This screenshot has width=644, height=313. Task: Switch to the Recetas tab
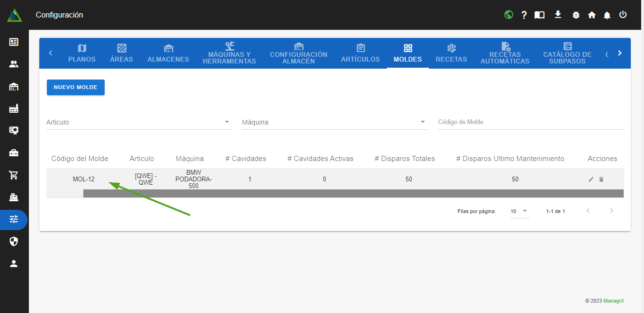(451, 53)
